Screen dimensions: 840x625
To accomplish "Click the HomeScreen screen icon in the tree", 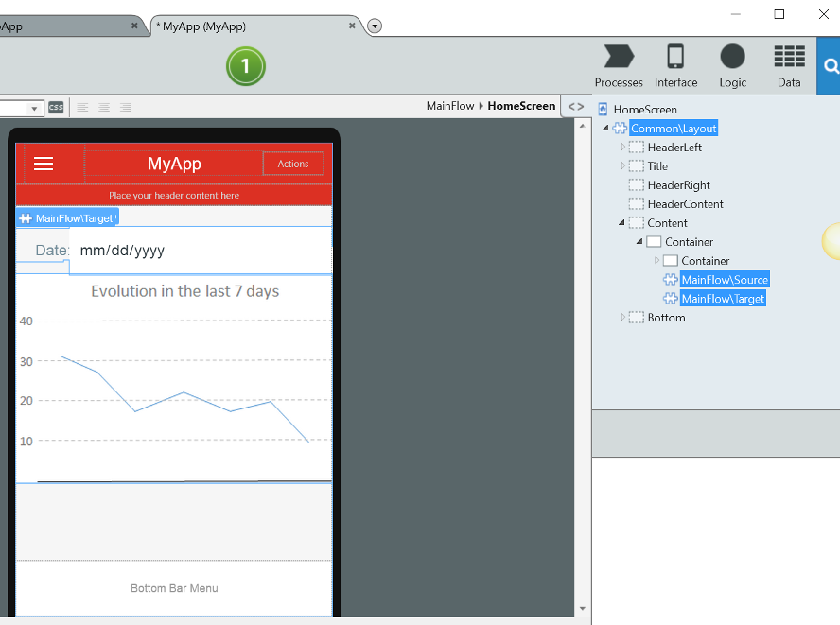I will click(x=603, y=109).
